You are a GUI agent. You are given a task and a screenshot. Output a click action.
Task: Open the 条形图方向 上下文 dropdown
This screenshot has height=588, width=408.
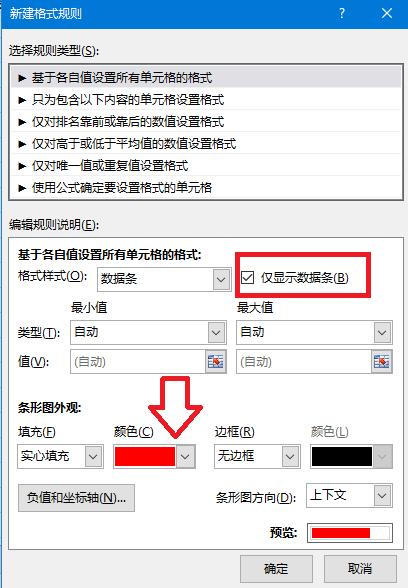click(x=350, y=495)
